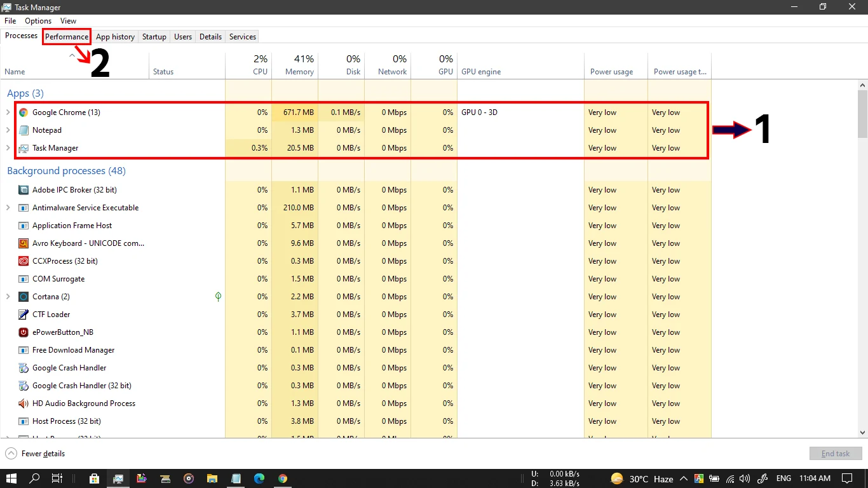Switch to the Startup tab
The width and height of the screenshot is (868, 488).
[x=154, y=37]
